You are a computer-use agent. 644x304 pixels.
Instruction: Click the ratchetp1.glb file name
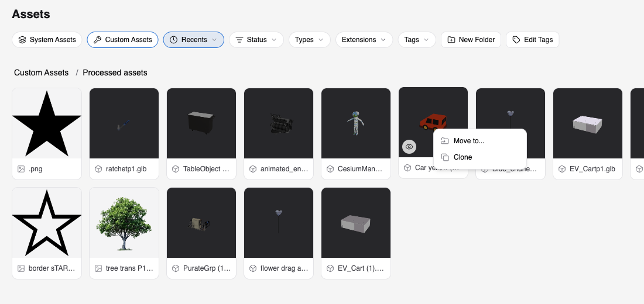[x=126, y=169]
